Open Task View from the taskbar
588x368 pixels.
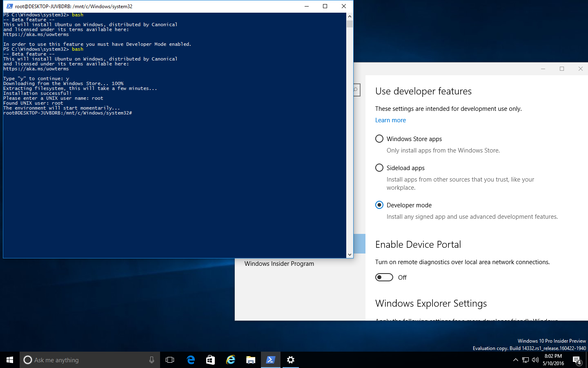169,360
